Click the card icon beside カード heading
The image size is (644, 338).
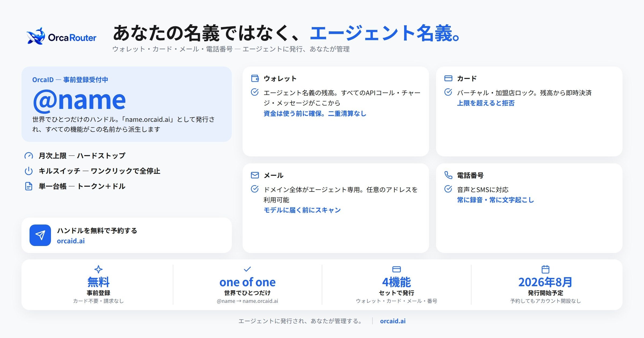[x=448, y=78]
